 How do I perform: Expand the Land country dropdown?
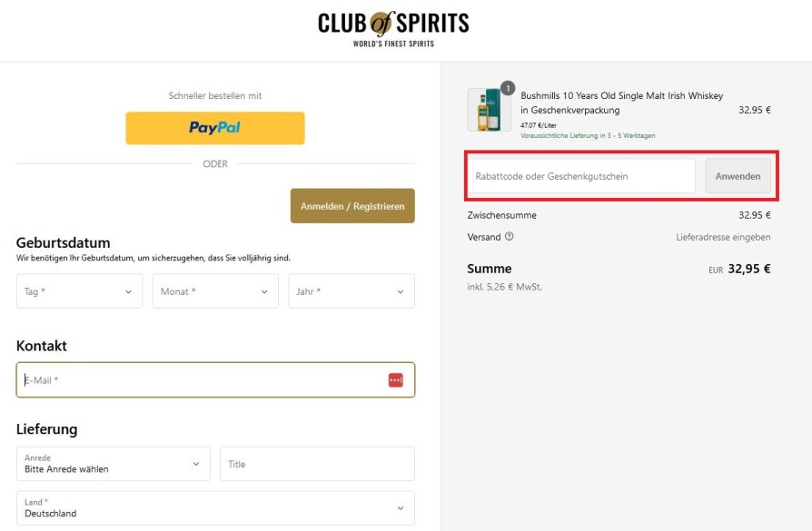click(215, 508)
